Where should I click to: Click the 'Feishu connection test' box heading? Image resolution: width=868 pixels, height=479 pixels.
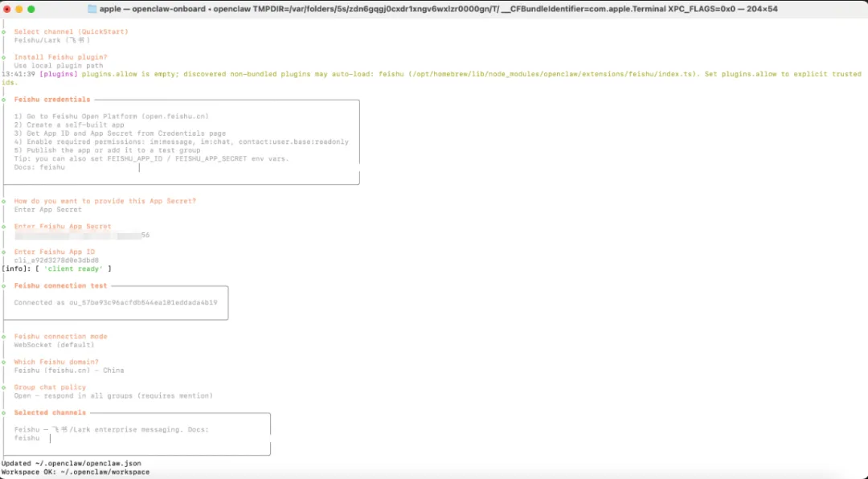click(x=60, y=286)
